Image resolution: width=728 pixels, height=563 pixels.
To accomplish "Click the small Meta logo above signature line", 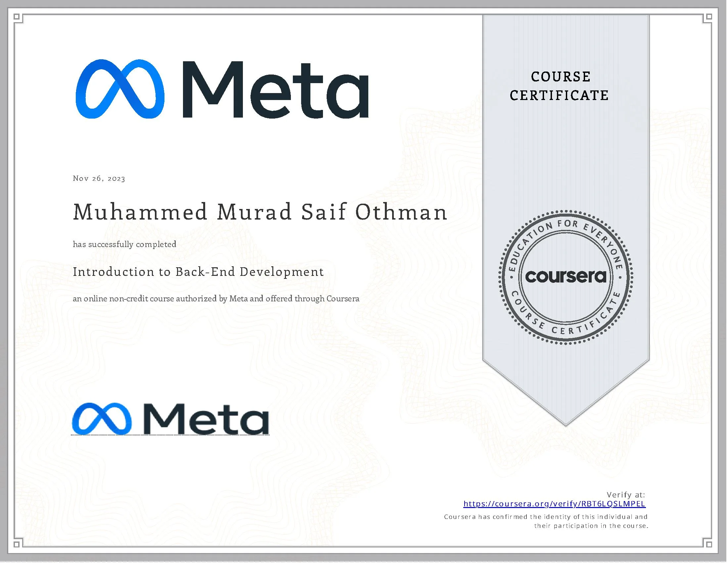I will click(170, 419).
